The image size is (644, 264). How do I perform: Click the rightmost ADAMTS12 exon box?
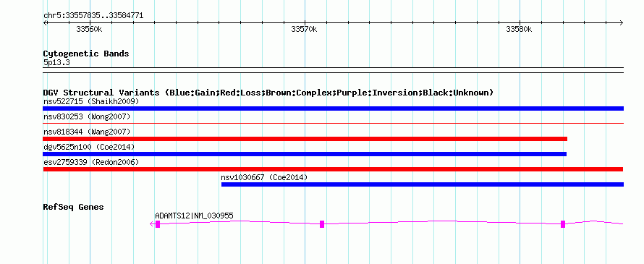tap(563, 223)
